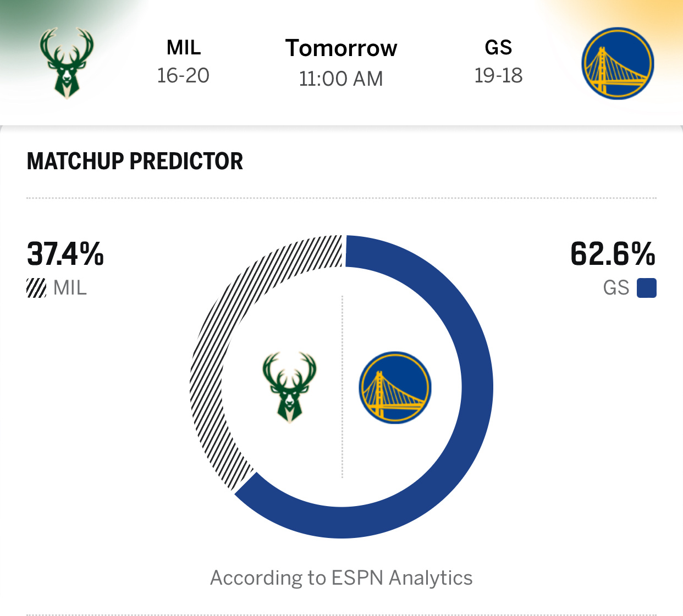Image resolution: width=683 pixels, height=616 pixels.
Task: Click the blue GS legend square
Action: click(x=647, y=288)
